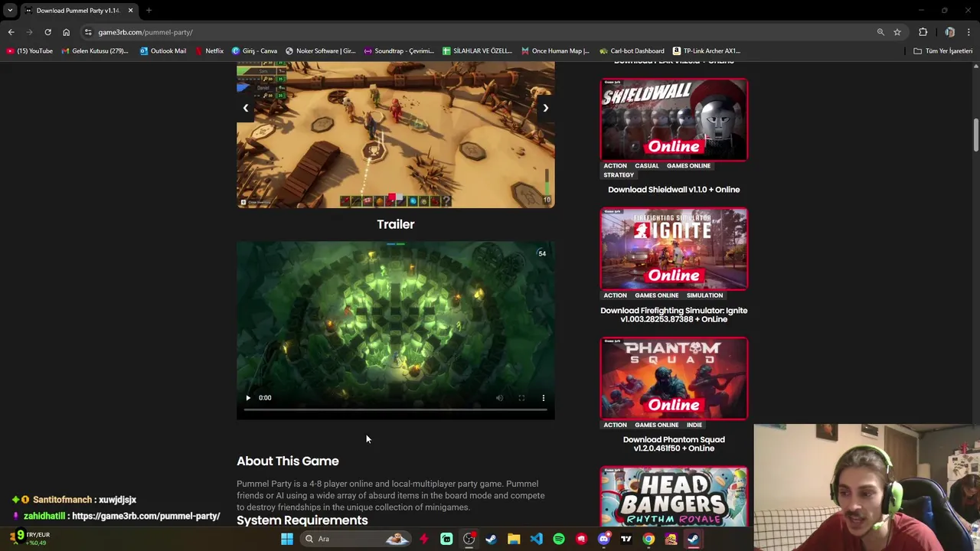This screenshot has width=980, height=551.
Task: Open a new browser tab
Action: 149,11
